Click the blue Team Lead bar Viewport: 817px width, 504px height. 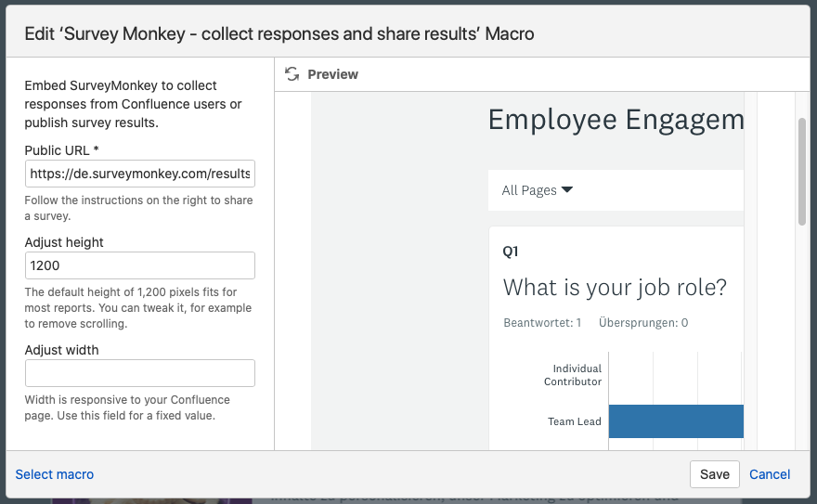tap(676, 421)
